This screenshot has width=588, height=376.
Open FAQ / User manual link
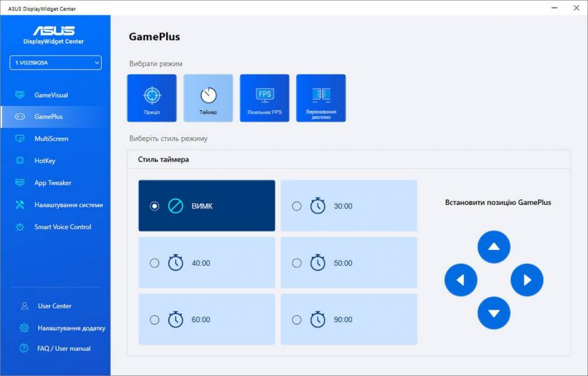point(64,348)
